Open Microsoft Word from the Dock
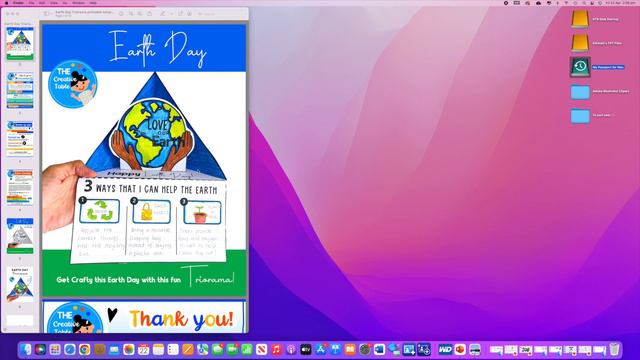The height and width of the screenshot is (360, 640). pos(379,349)
